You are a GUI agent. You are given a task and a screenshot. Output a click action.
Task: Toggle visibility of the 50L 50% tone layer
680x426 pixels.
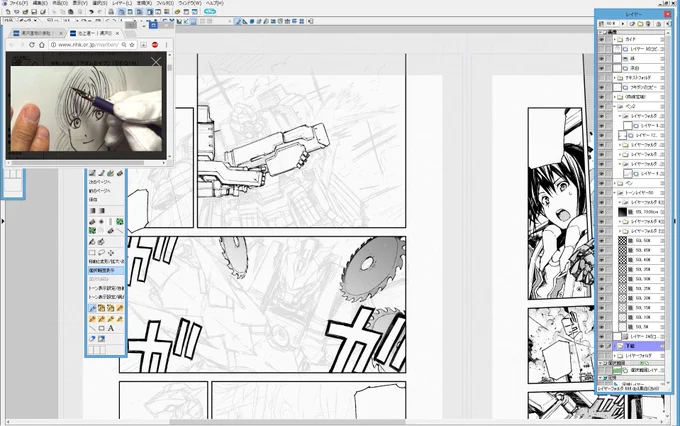tap(602, 240)
